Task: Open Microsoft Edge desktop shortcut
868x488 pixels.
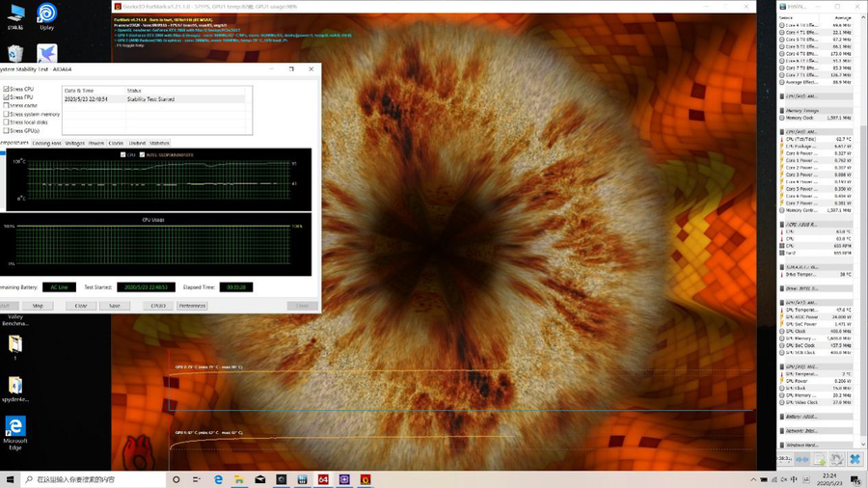Action: pos(15,427)
